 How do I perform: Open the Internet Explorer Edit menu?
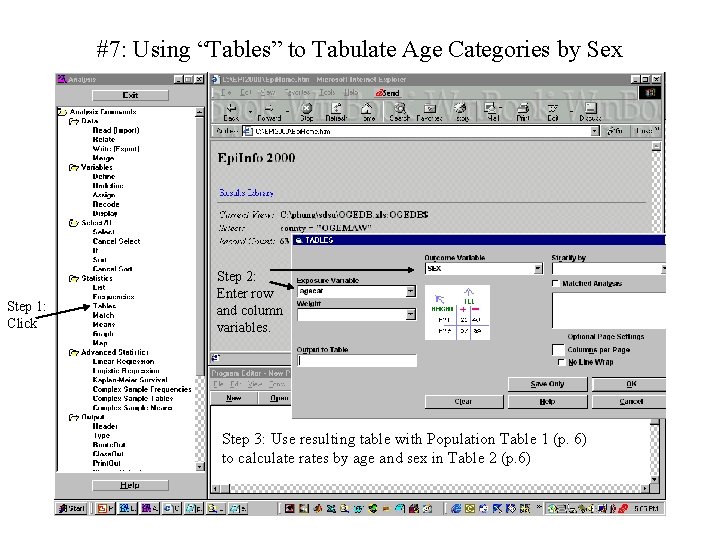pyautogui.click(x=246, y=92)
